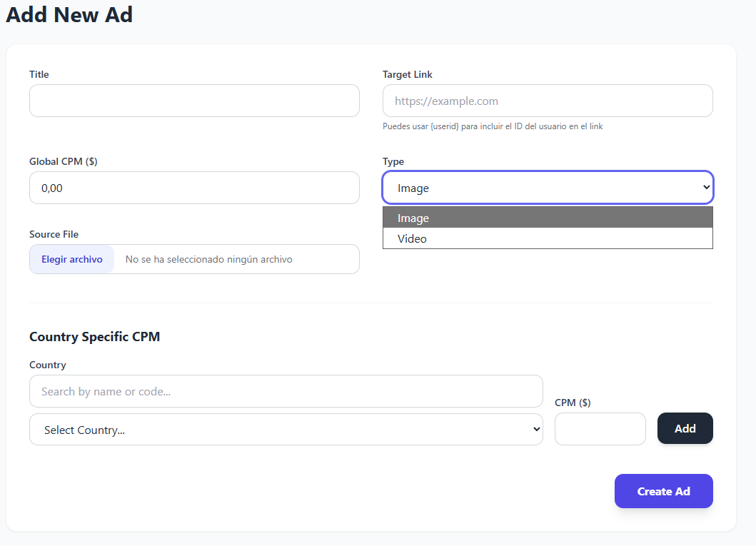Submit the form with Create Ad

663,491
